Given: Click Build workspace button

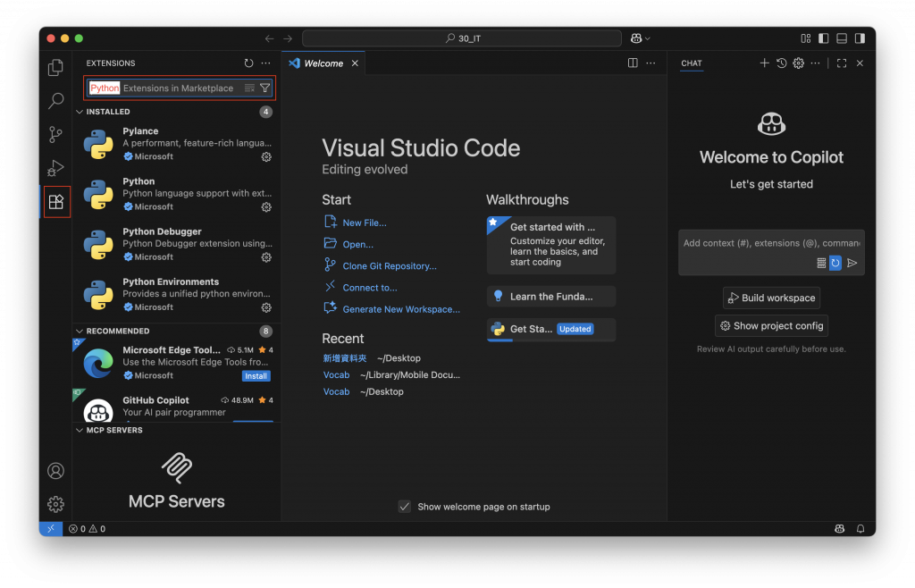Looking at the screenshot, I should (x=771, y=298).
